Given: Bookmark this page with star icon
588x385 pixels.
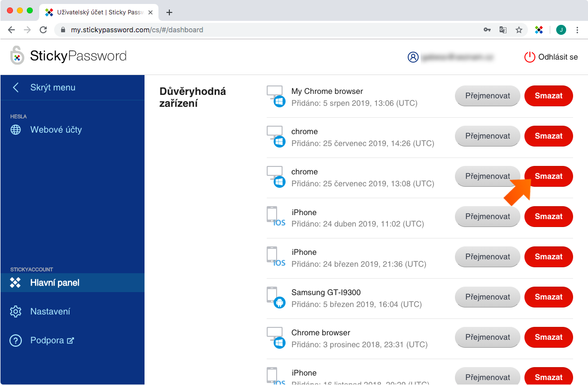Looking at the screenshot, I should point(519,30).
